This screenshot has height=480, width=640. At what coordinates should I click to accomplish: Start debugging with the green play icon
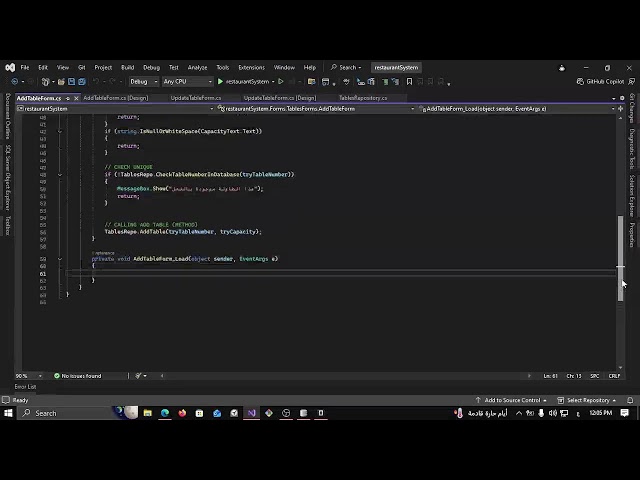[x=220, y=82]
